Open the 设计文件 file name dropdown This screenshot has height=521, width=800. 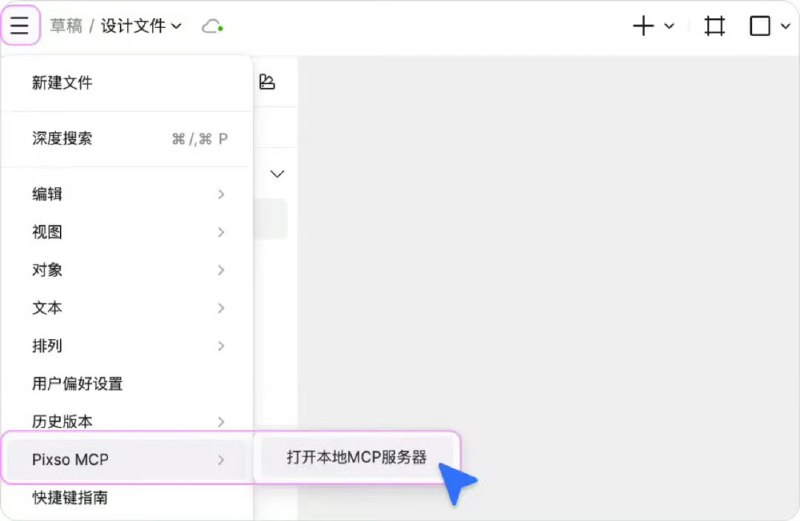pyautogui.click(x=141, y=26)
